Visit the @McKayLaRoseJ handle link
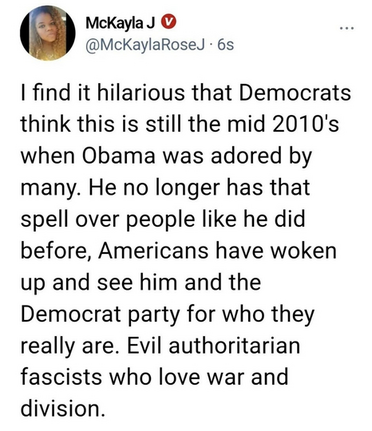This screenshot has width=372, height=431. pos(145,45)
